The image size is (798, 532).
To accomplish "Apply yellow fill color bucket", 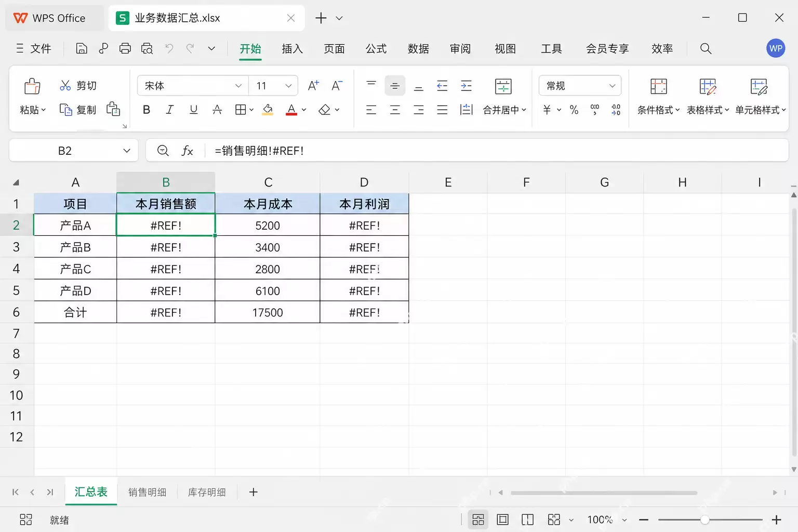I will coord(268,110).
